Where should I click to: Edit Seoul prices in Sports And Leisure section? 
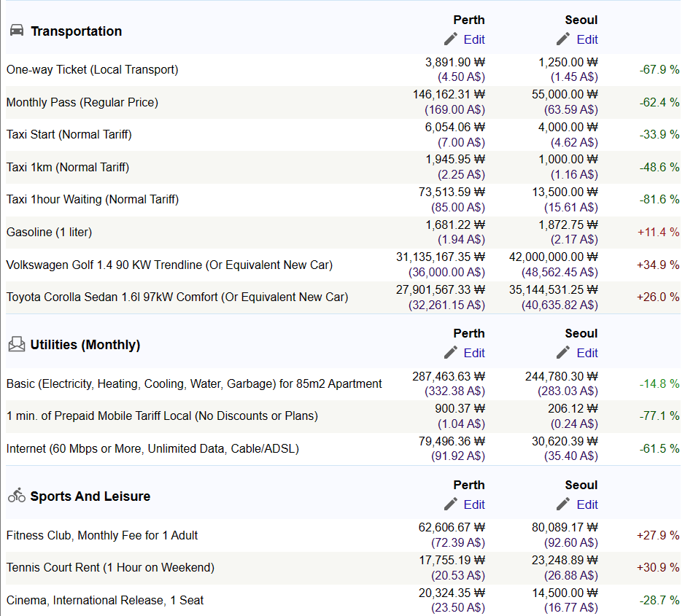pos(587,504)
